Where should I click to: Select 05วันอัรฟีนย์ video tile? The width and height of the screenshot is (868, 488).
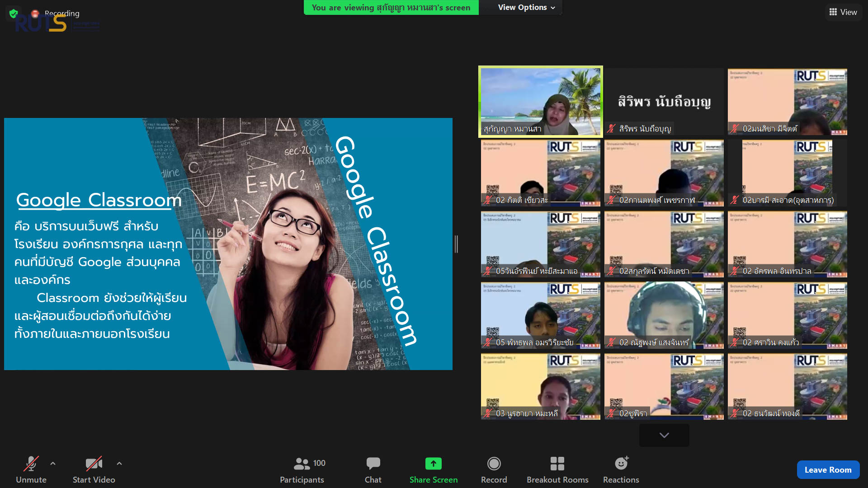point(540,244)
